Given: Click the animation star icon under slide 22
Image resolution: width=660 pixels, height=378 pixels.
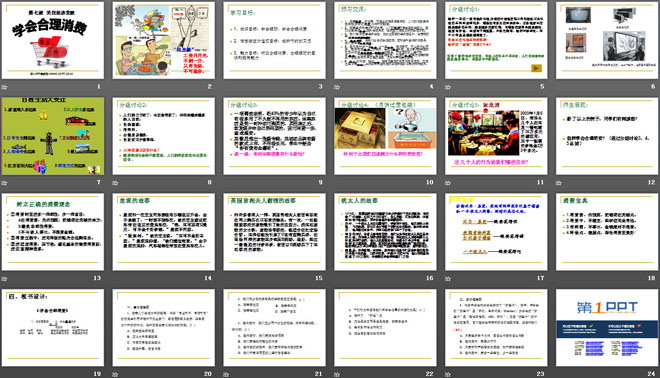Looking at the screenshot, I should (x=337, y=374).
